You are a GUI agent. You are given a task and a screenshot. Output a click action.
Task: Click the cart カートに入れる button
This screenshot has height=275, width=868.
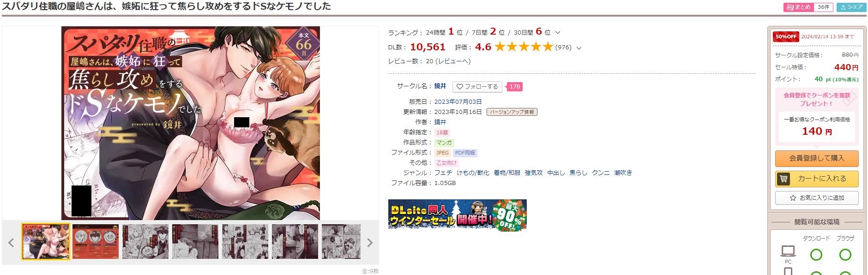point(817,179)
